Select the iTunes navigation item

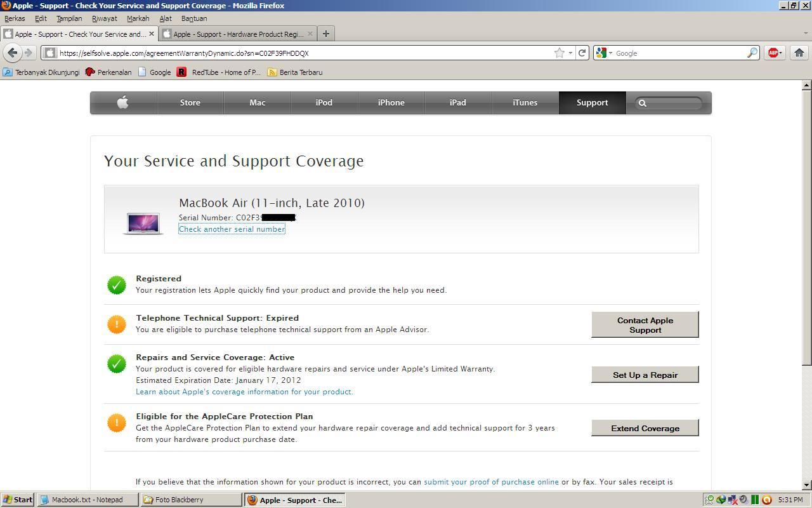[x=525, y=102]
